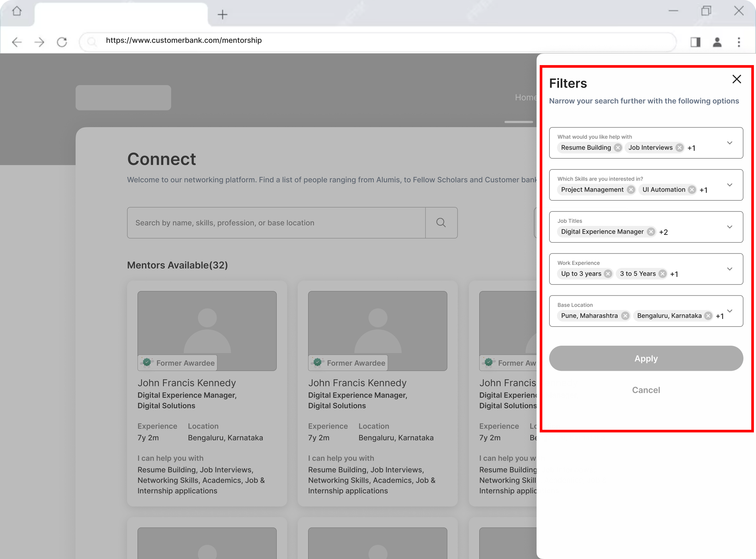Screen dimensions: 756x559
Task: Expand the Skills interested in dropdown
Action: 729,185
